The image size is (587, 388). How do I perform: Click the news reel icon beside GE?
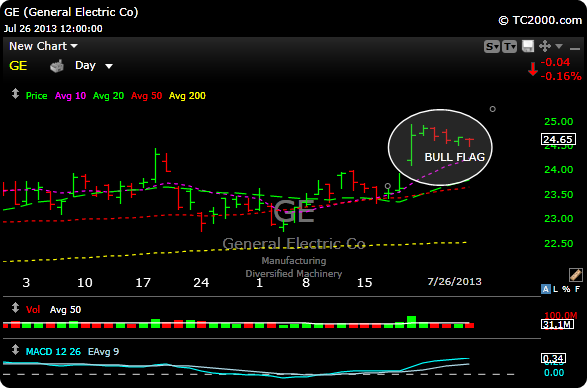coord(57,67)
